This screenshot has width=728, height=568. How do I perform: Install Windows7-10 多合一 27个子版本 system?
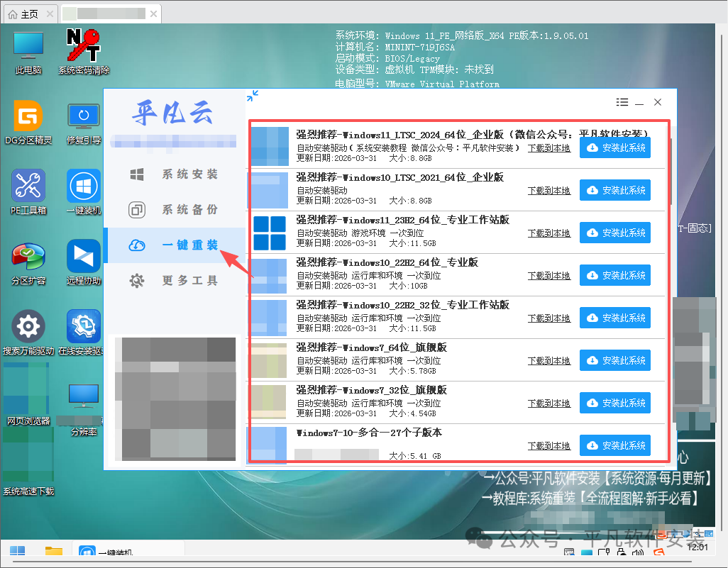click(x=615, y=445)
